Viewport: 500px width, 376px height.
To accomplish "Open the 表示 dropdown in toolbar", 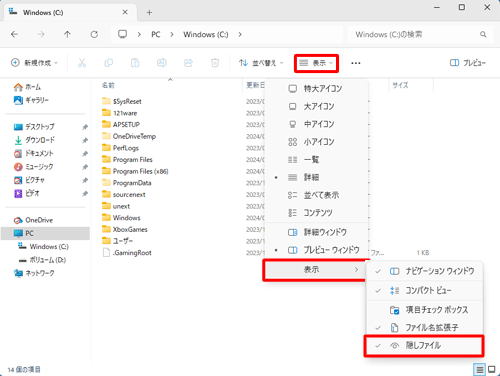I will coord(316,63).
